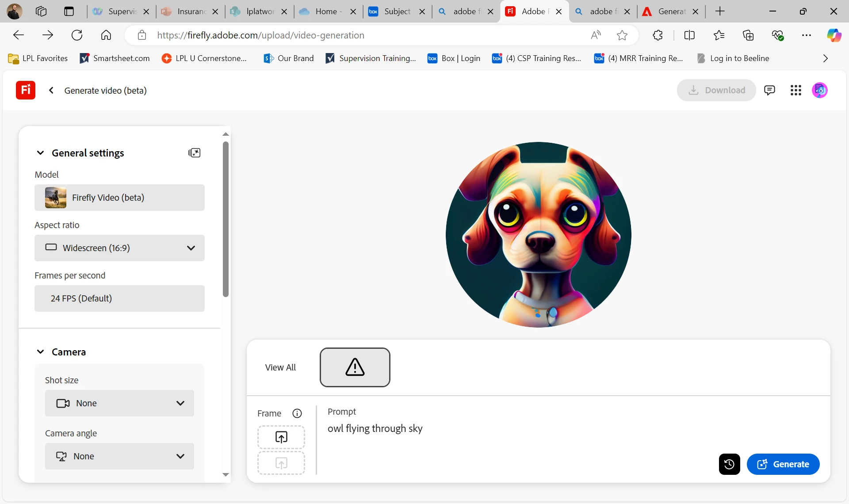Click the back arrow beside Generate video

(x=51, y=90)
